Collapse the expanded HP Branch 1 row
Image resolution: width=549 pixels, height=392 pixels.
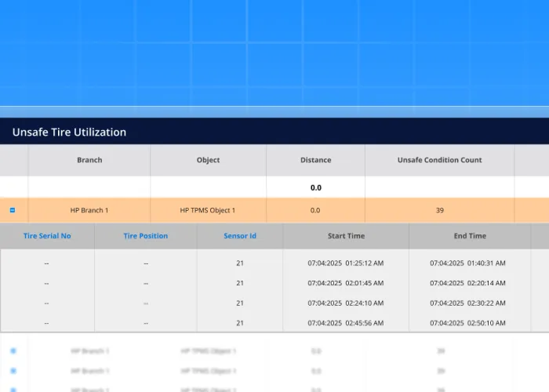click(13, 210)
